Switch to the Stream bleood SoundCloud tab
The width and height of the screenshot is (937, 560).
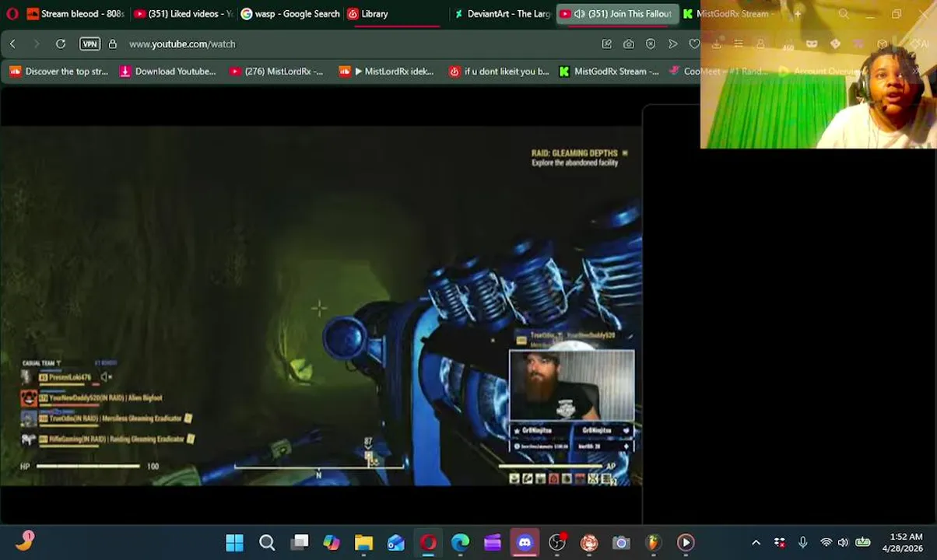pyautogui.click(x=75, y=13)
